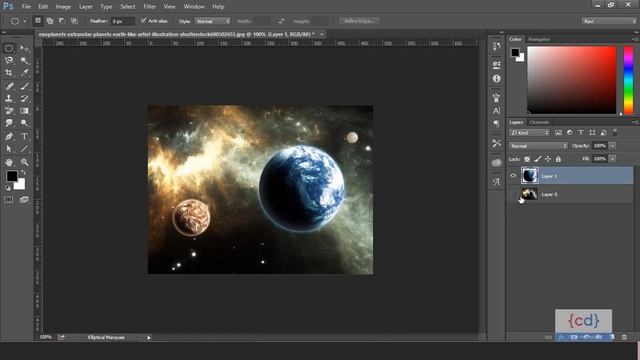Click Subtract from selection mode button

[62, 21]
